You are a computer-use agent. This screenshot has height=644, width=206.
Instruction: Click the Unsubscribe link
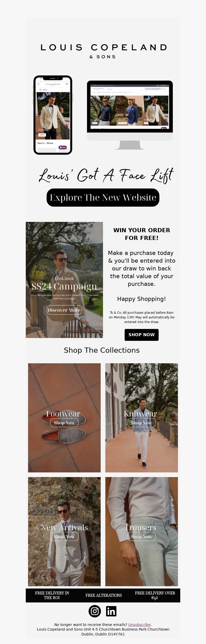pos(139,625)
